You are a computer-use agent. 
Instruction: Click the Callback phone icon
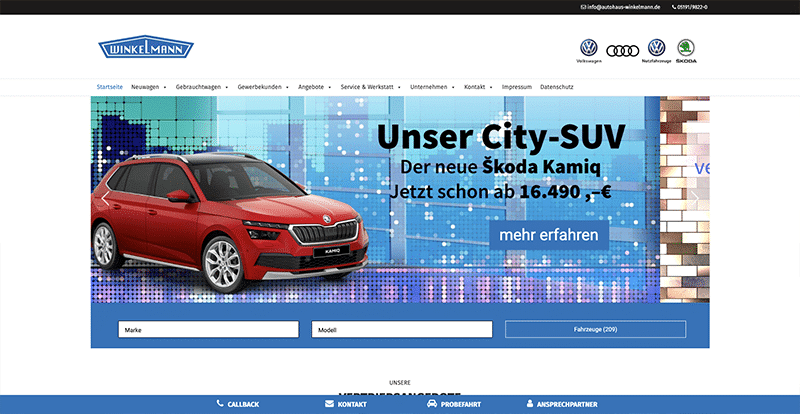[x=220, y=404]
